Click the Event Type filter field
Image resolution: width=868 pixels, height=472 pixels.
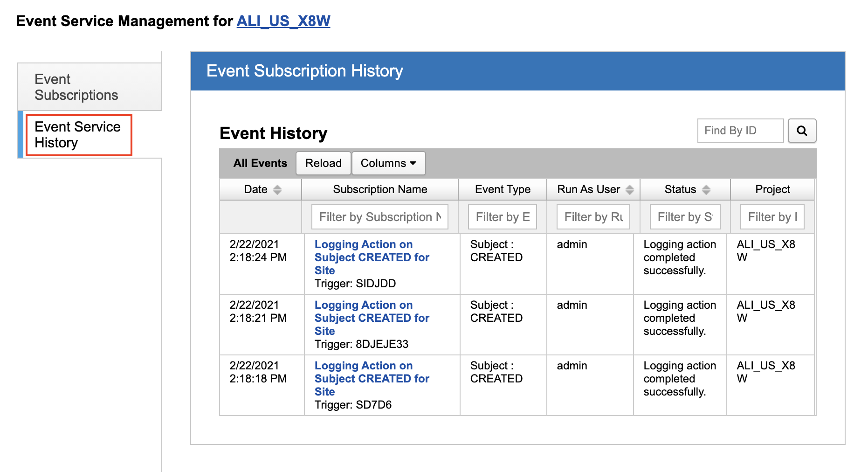502,217
